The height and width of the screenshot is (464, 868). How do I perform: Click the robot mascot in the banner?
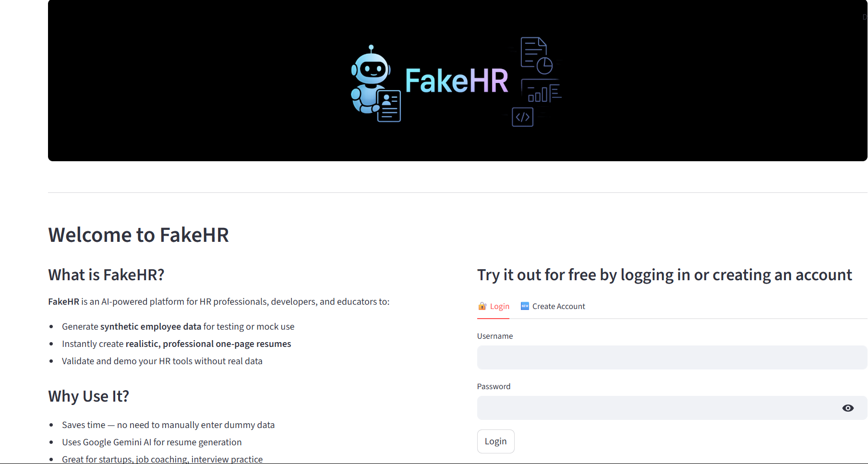pos(375,84)
